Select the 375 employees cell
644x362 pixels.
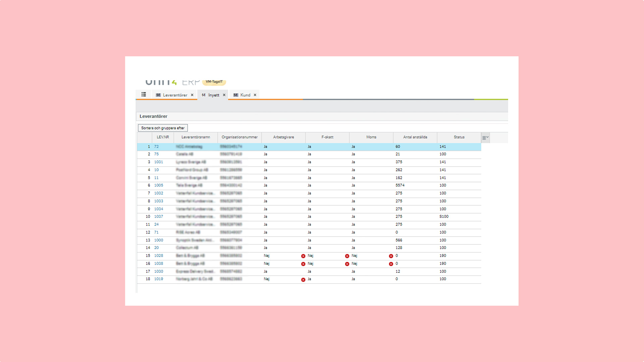tap(415, 162)
